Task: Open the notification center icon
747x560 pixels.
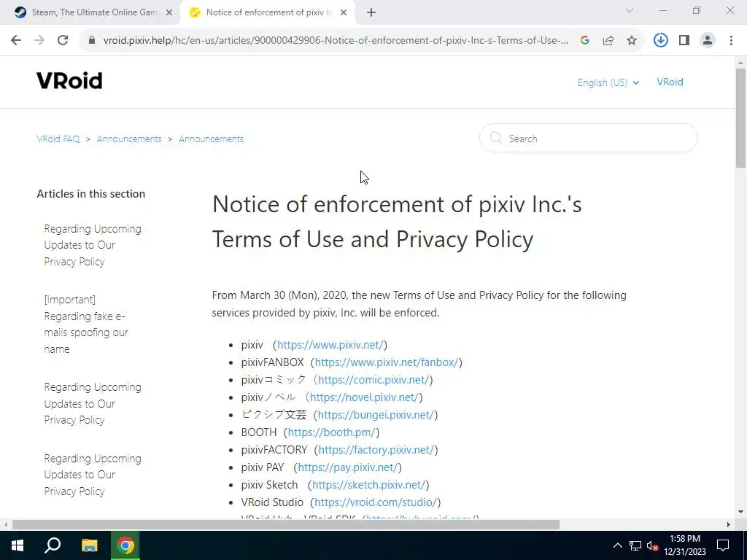Action: [x=723, y=545]
